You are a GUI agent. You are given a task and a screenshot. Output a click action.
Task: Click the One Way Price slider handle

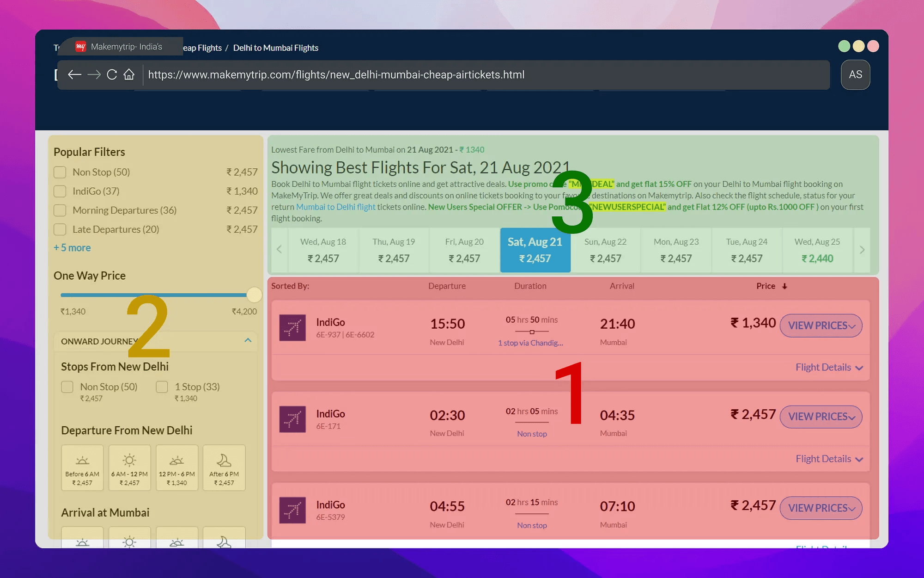(x=254, y=295)
